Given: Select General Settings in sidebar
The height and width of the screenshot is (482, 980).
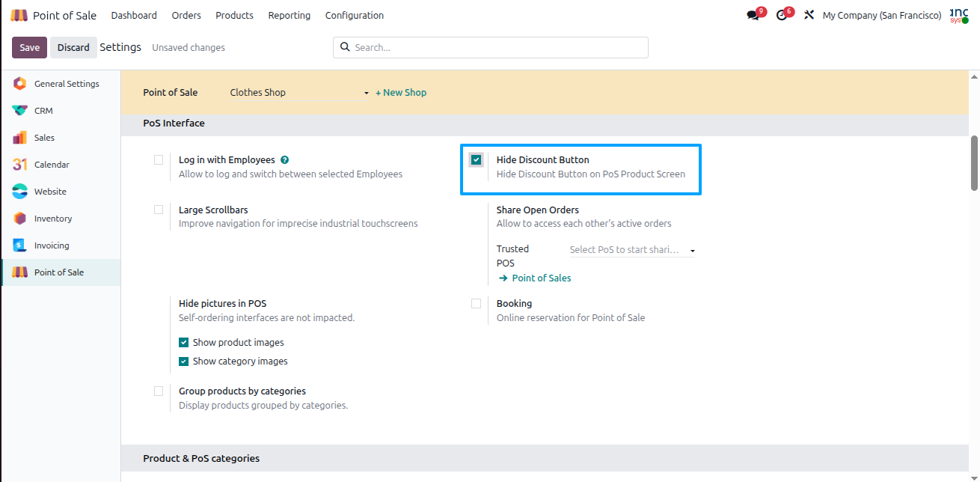Looking at the screenshot, I should point(61,84).
